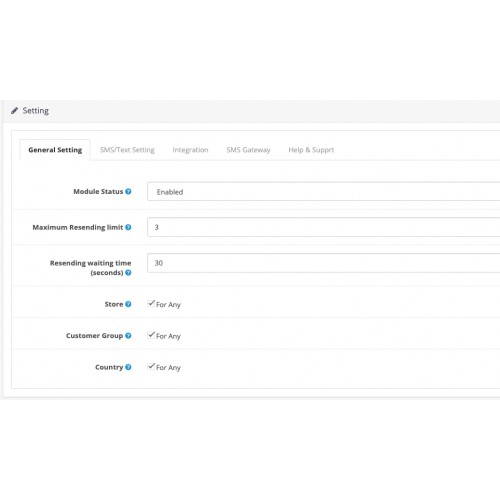The width and height of the screenshot is (500, 500).
Task: Focus the Maximum Resending limit field
Action: [x=323, y=227]
